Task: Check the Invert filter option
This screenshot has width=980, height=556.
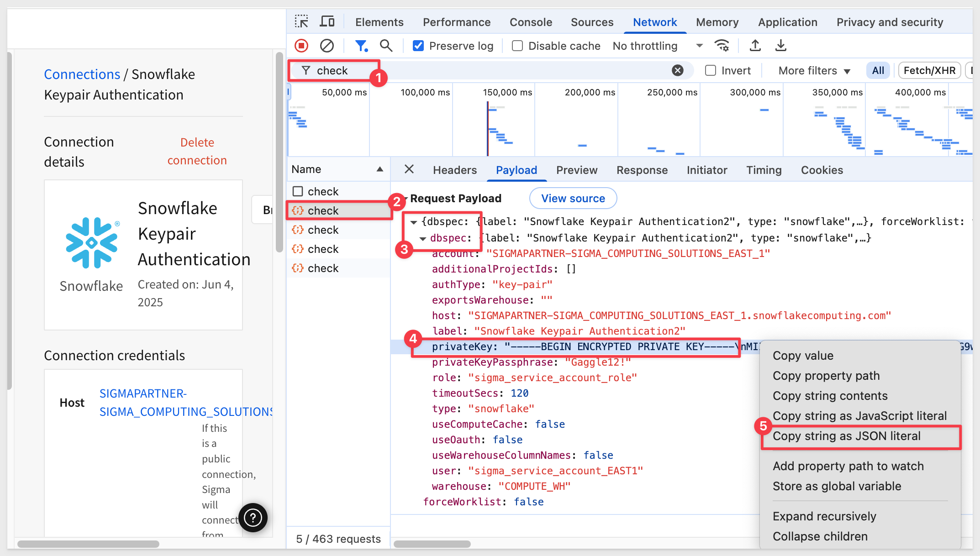Action: (x=711, y=70)
